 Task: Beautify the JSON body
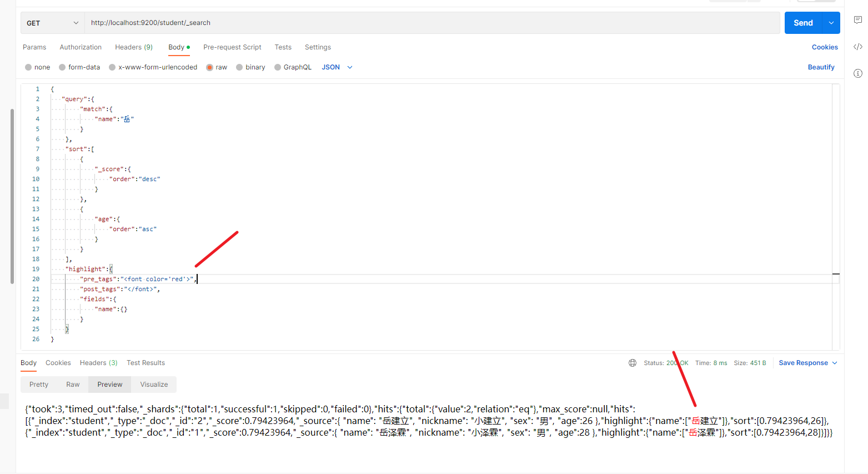(x=821, y=67)
